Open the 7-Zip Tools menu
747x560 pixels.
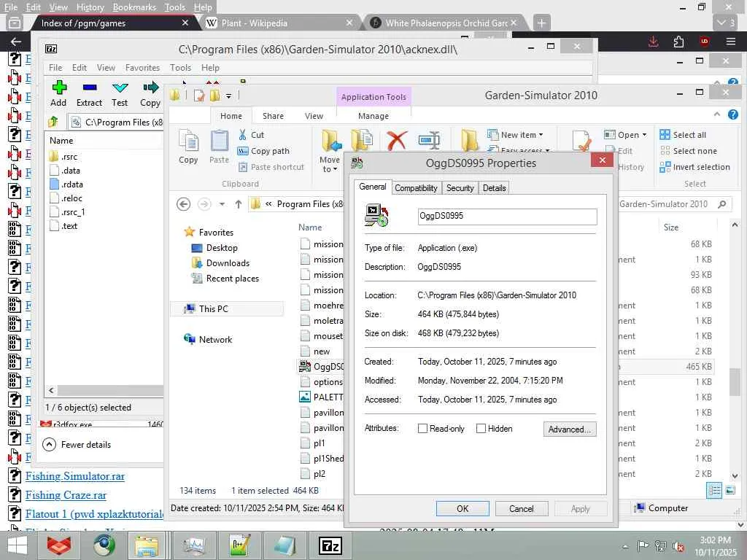point(181,68)
